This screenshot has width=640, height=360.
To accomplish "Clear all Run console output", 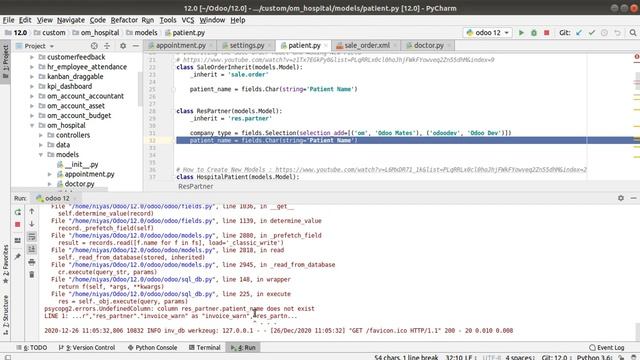I will point(32,274).
